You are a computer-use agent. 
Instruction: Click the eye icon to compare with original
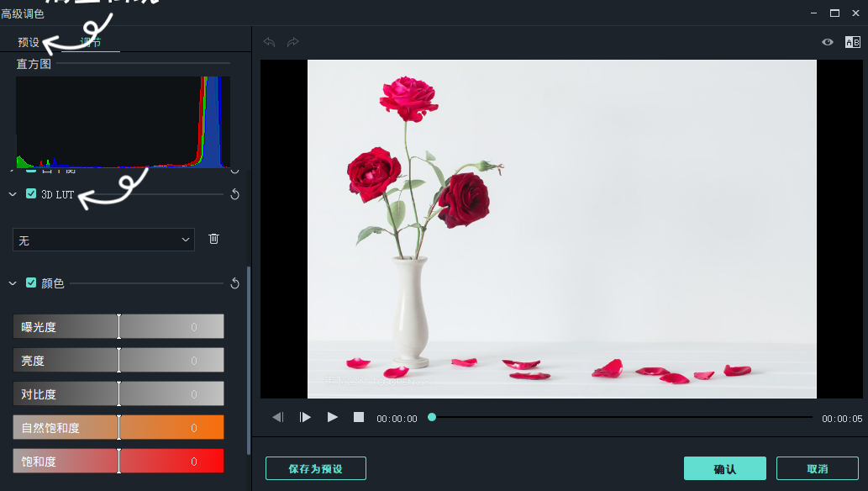pyautogui.click(x=827, y=42)
